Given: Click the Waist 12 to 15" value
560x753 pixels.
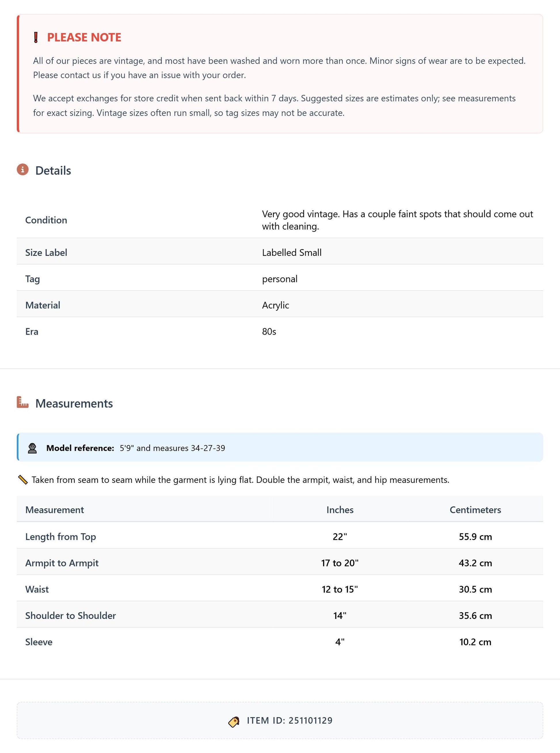Looking at the screenshot, I should [340, 589].
